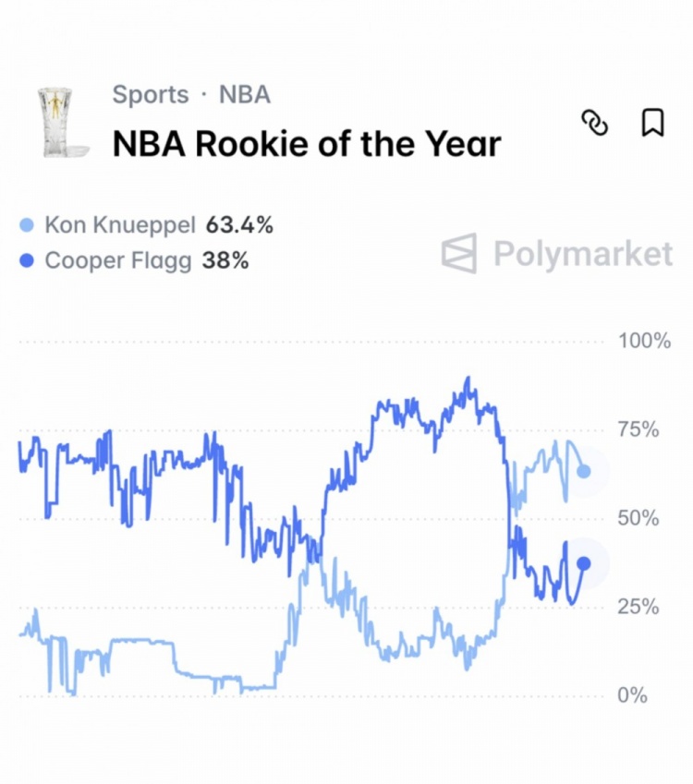Click the 50% y-axis label
The width and height of the screenshot is (693, 784).
(638, 518)
